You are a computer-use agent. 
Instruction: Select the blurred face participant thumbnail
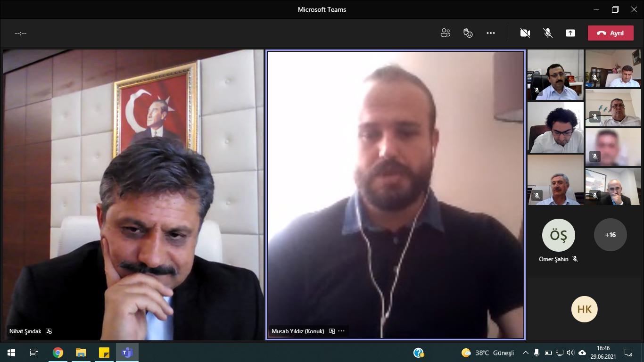click(613, 147)
